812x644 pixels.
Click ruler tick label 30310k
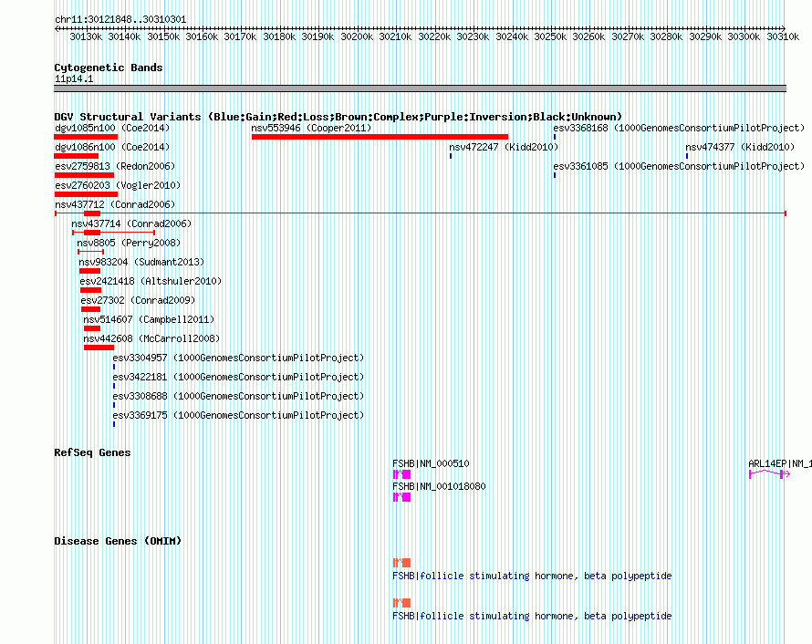pyautogui.click(x=783, y=36)
